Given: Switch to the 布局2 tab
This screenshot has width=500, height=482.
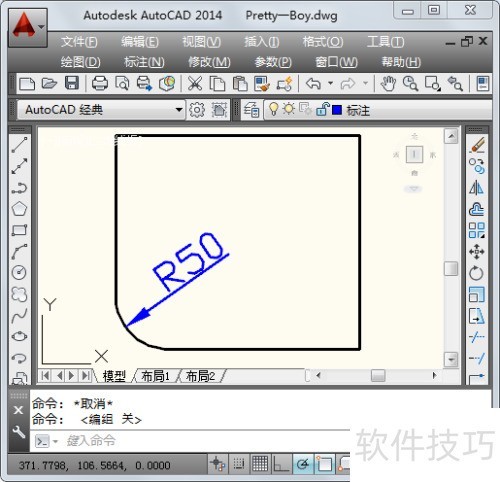Looking at the screenshot, I should pyautogui.click(x=200, y=376).
